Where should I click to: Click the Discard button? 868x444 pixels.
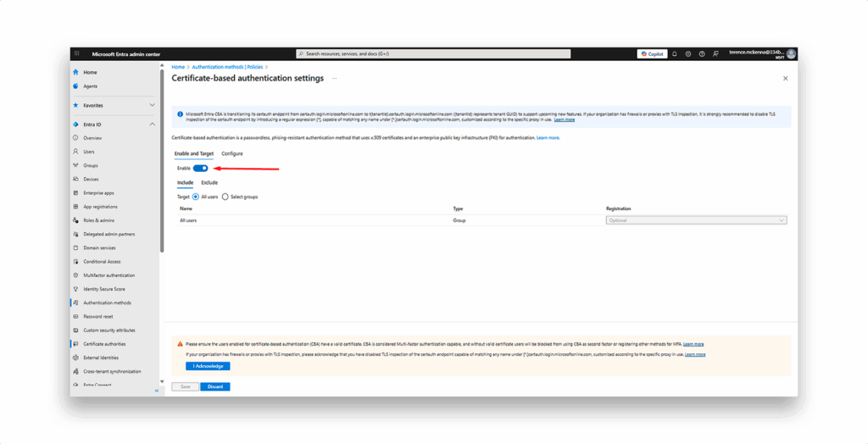click(215, 386)
